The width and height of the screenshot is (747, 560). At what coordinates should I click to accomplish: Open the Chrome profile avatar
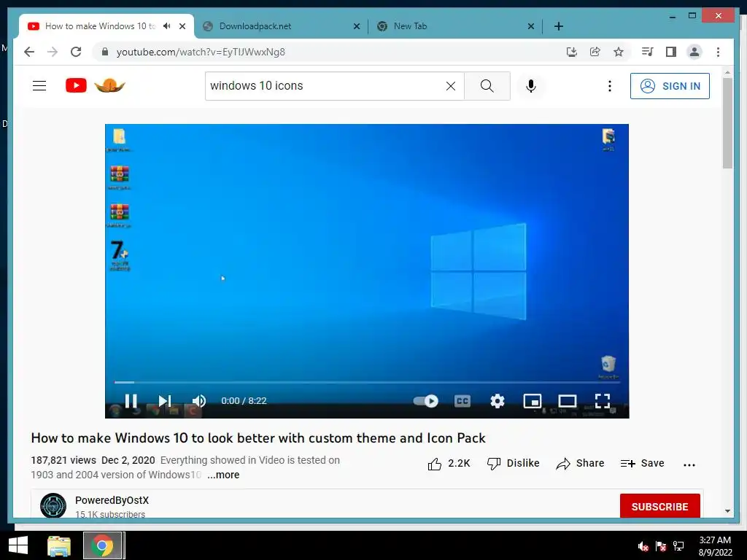tap(694, 52)
